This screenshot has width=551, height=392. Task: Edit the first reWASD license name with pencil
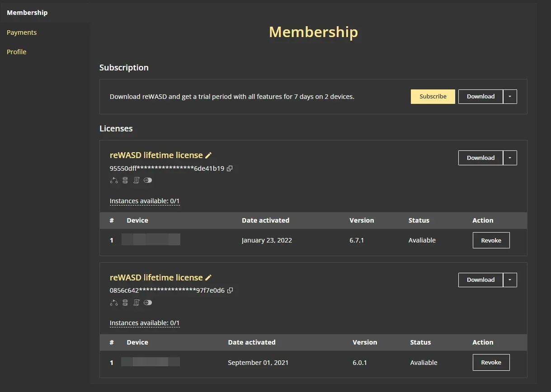coord(208,155)
